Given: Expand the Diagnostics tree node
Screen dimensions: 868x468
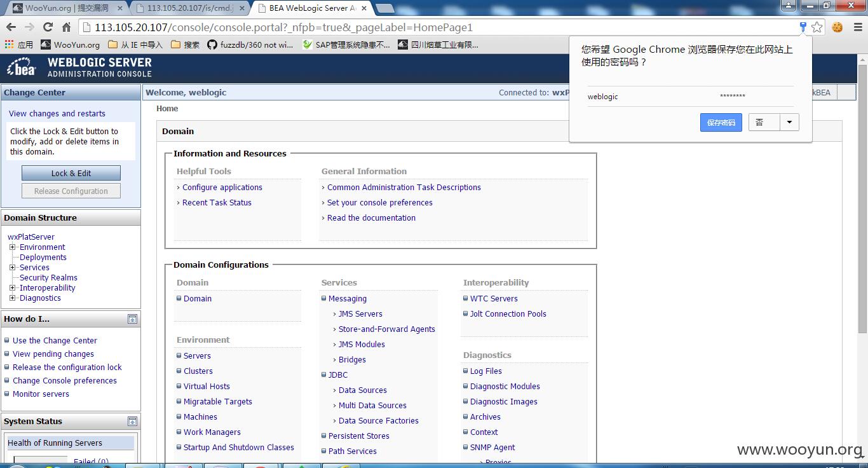Looking at the screenshot, I should pyautogui.click(x=12, y=298).
